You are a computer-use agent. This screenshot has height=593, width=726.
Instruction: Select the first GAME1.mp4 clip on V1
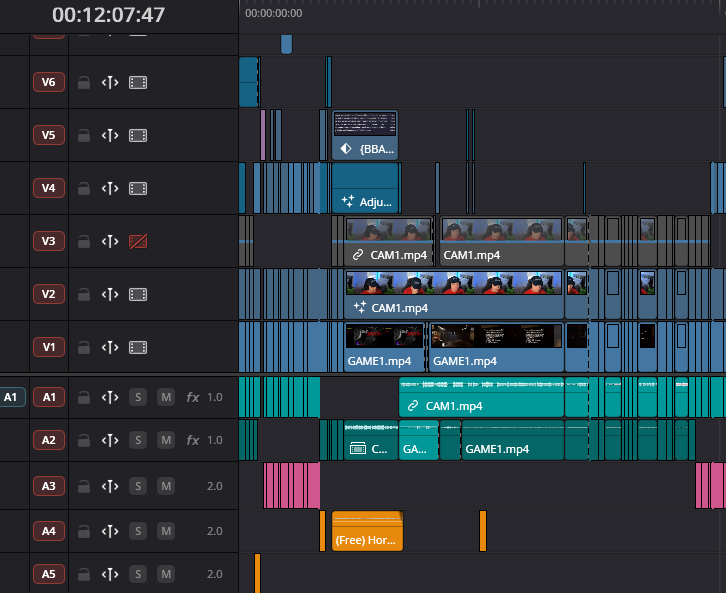point(384,347)
